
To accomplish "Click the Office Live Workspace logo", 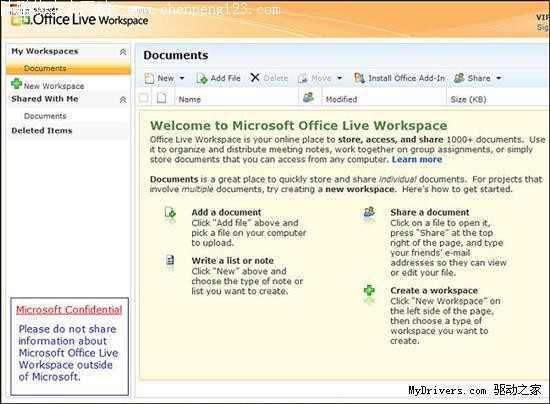I will (x=80, y=18).
